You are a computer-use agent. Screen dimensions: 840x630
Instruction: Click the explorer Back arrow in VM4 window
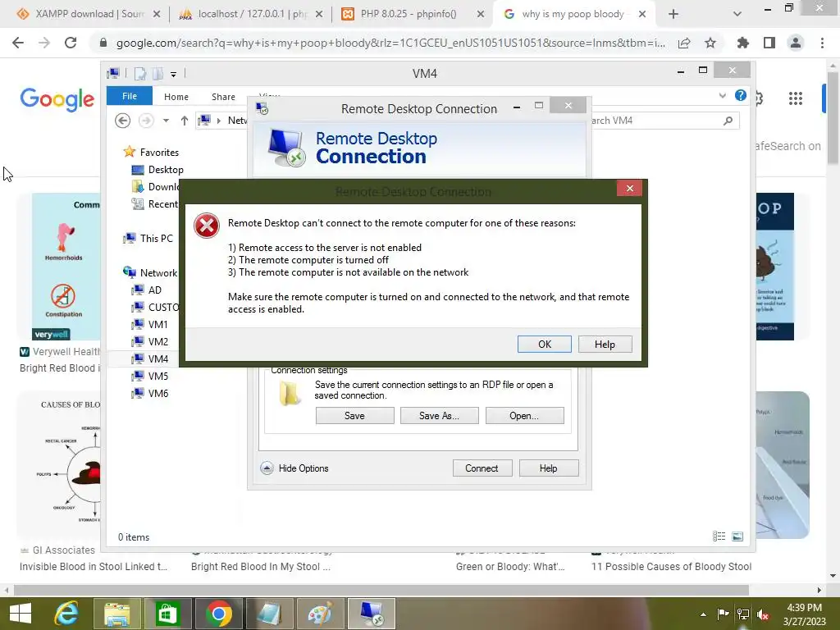click(123, 121)
